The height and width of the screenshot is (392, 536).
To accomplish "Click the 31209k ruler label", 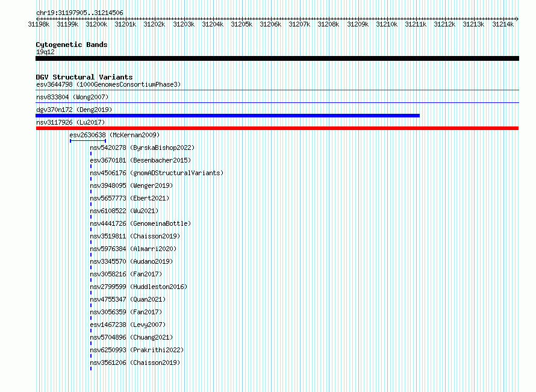I will [x=358, y=24].
